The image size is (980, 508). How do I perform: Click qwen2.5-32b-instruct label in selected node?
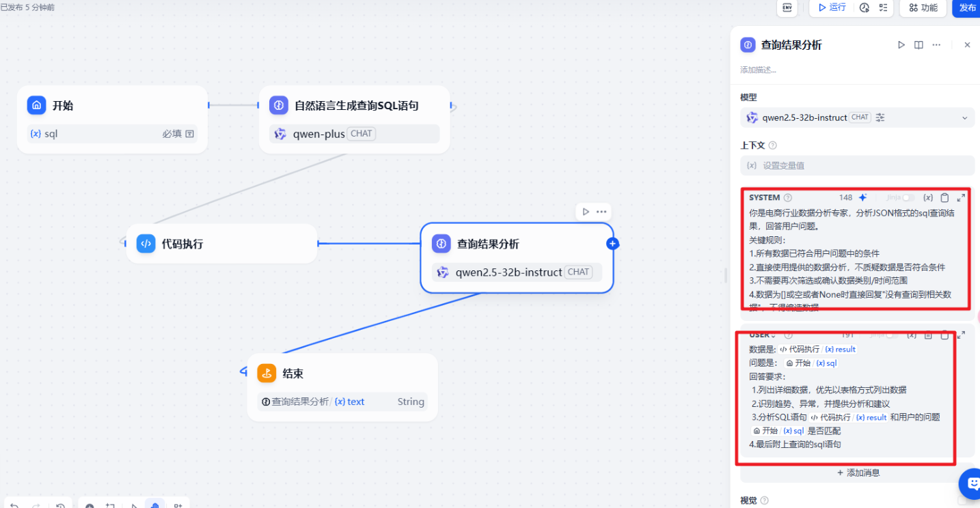[x=508, y=272]
